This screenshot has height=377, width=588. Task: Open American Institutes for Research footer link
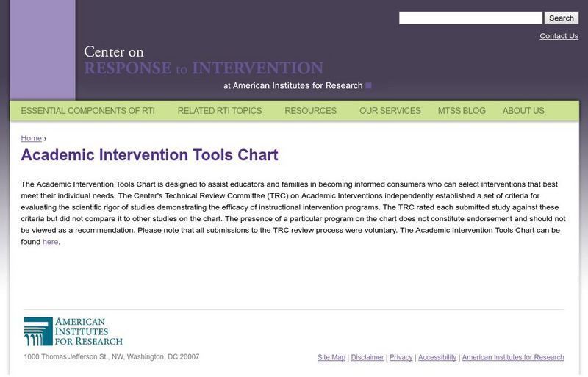(x=513, y=357)
